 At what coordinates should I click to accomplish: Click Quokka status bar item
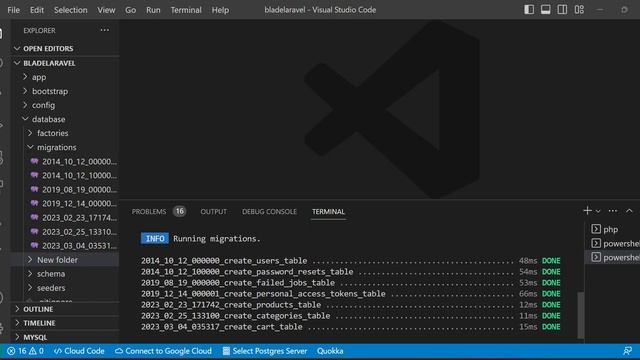point(330,351)
